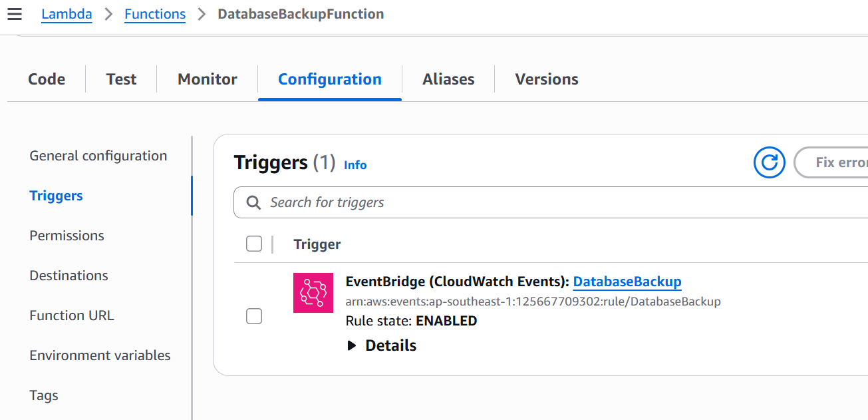Click the search magnifier icon
Image resolution: width=868 pixels, height=420 pixels.
click(253, 202)
